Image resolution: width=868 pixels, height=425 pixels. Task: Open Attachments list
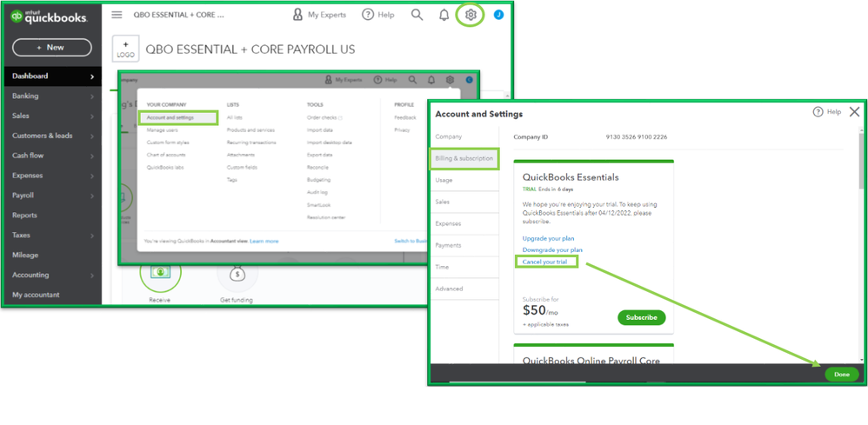[241, 155]
